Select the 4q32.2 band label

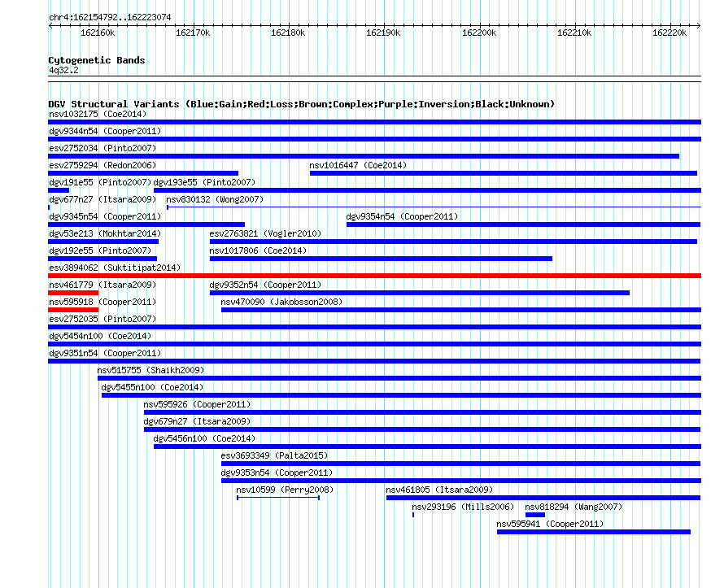[63, 70]
